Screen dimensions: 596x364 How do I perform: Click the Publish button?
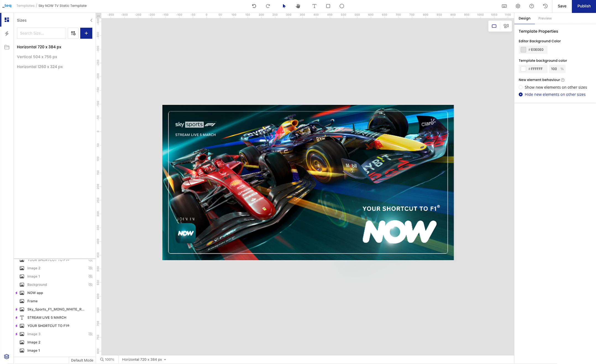click(x=584, y=6)
